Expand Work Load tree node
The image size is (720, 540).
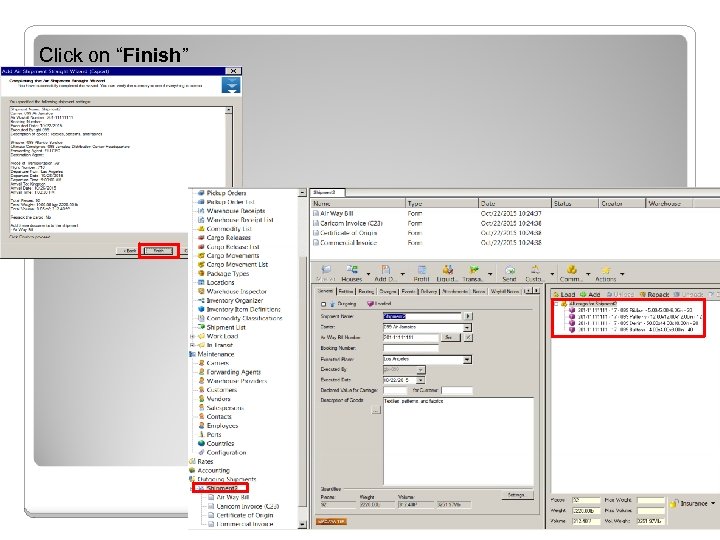(x=192, y=336)
